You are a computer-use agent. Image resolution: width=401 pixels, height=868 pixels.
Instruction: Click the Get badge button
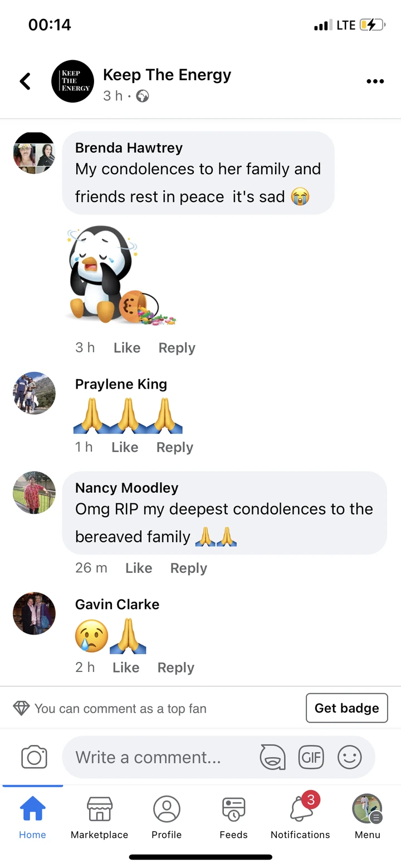tap(347, 708)
